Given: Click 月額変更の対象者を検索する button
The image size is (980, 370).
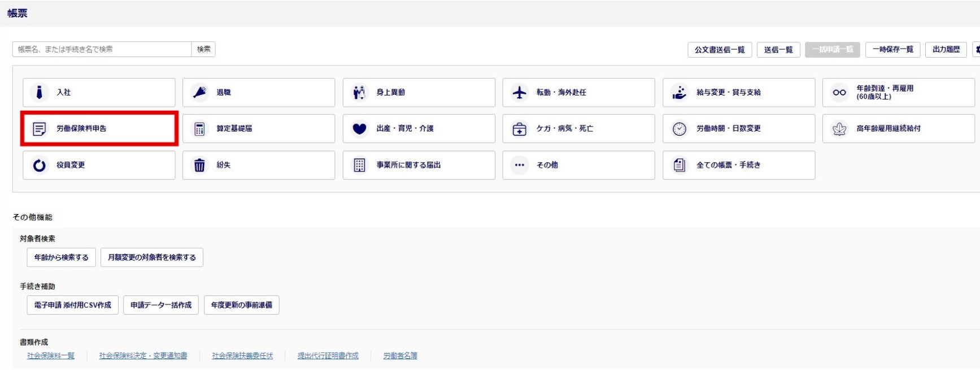Looking at the screenshot, I should [x=152, y=257].
